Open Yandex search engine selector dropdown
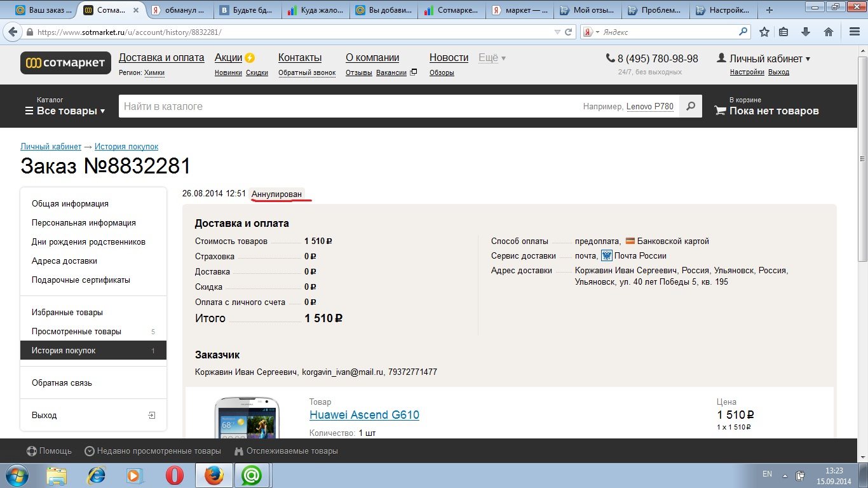 591,32
